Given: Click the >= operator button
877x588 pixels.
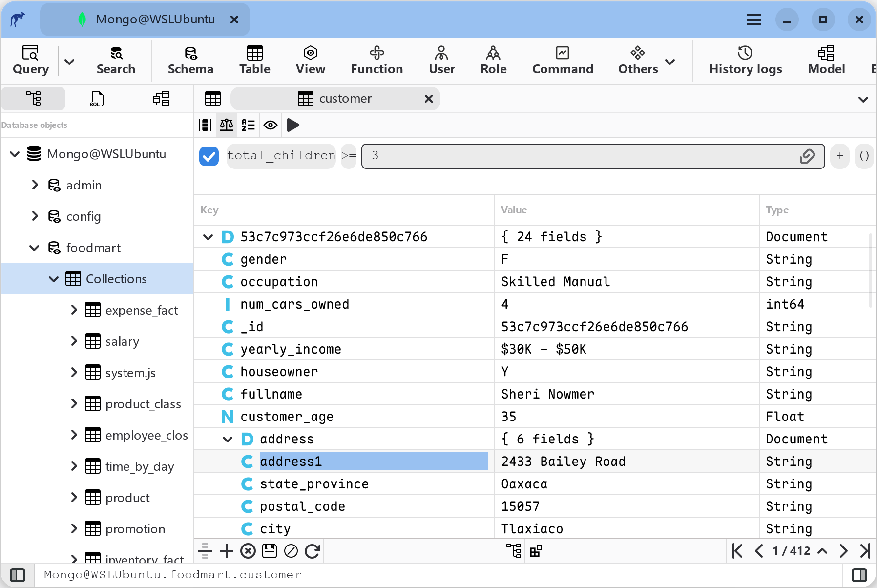Looking at the screenshot, I should (349, 156).
